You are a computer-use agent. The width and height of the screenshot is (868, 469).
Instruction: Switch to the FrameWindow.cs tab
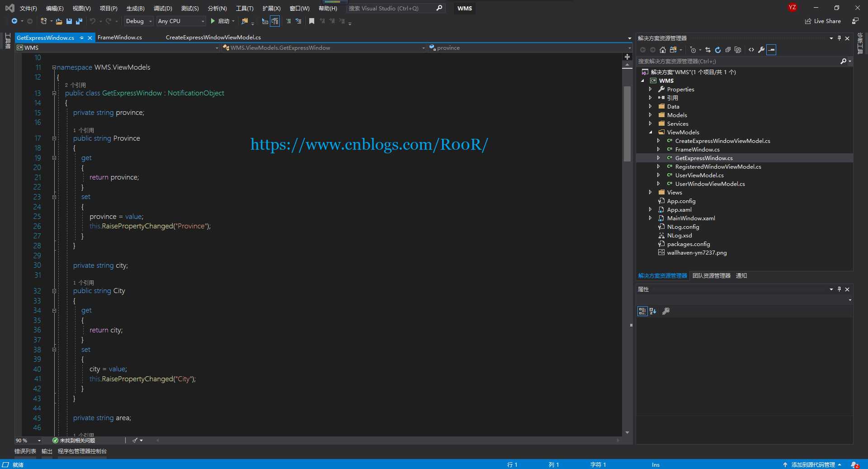[120, 38]
